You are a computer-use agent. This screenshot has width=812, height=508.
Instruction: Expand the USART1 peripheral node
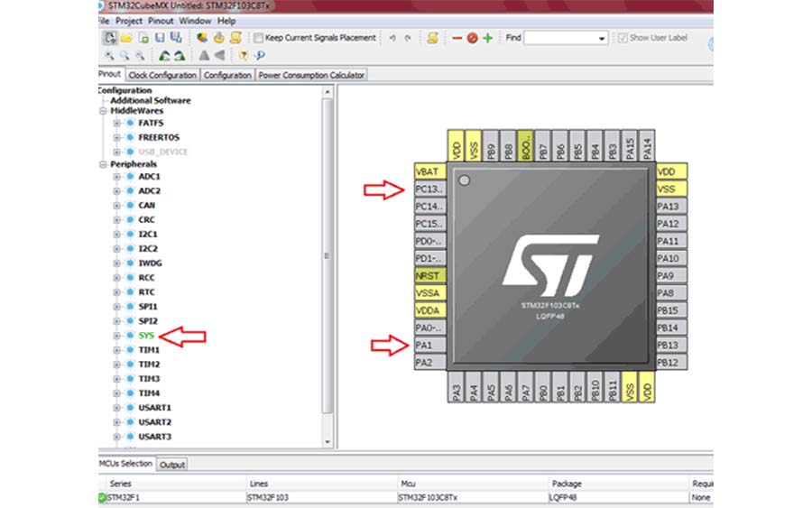click(116, 408)
